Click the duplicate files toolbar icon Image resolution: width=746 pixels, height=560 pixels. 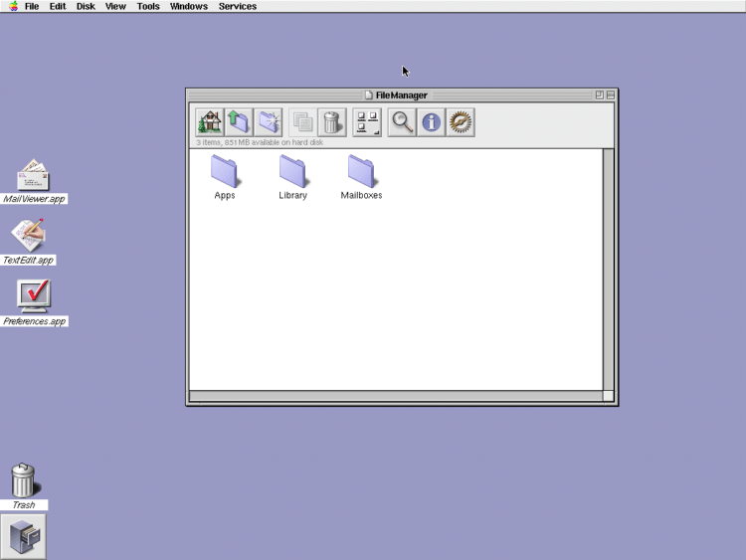tap(302, 122)
